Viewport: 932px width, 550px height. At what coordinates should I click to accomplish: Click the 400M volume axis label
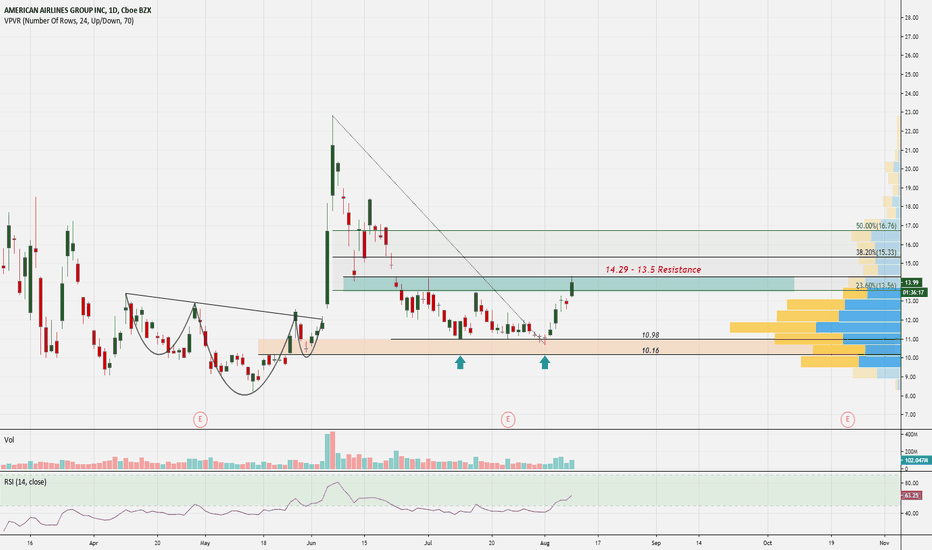point(911,435)
